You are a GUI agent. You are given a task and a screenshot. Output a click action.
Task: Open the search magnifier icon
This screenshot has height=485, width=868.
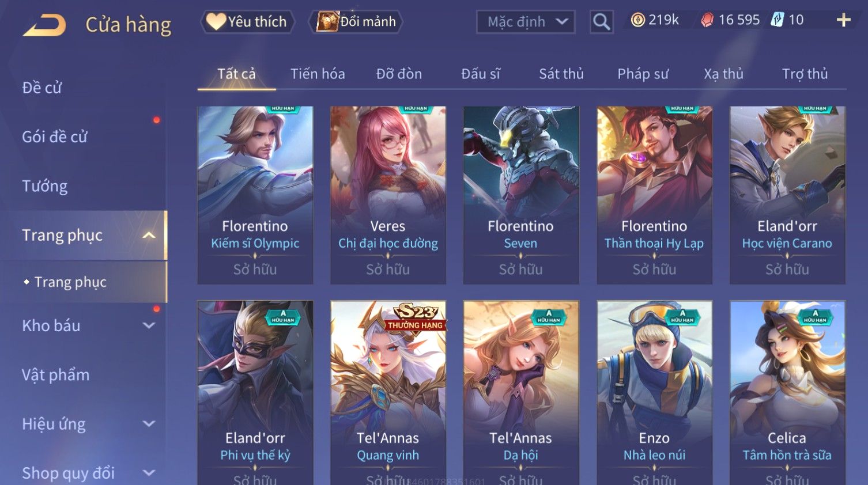(601, 22)
